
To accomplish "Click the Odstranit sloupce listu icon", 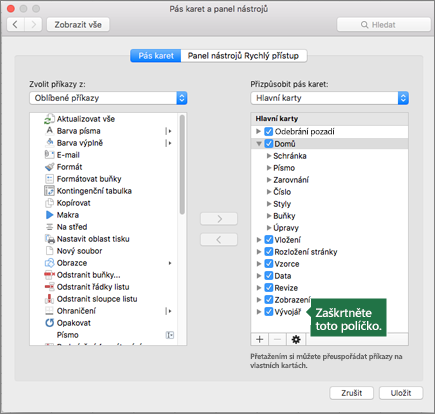I will pos(49,299).
